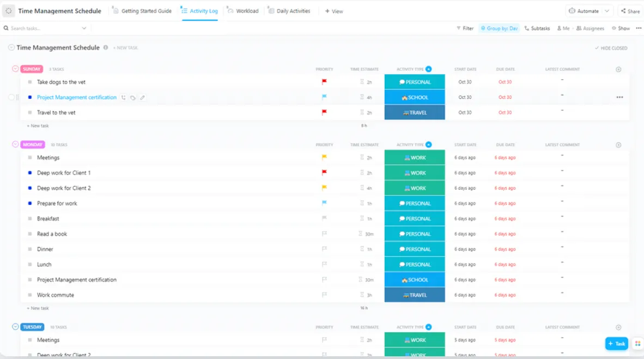The image size is (644, 359).
Task: Click the red priority flag for Deep work for Client 1
Action: tap(324, 172)
